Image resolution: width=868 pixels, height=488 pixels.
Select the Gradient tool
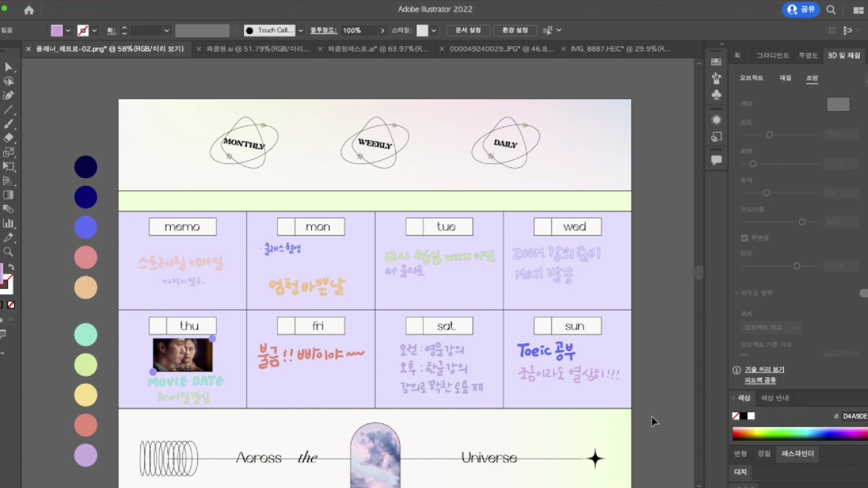click(x=8, y=195)
